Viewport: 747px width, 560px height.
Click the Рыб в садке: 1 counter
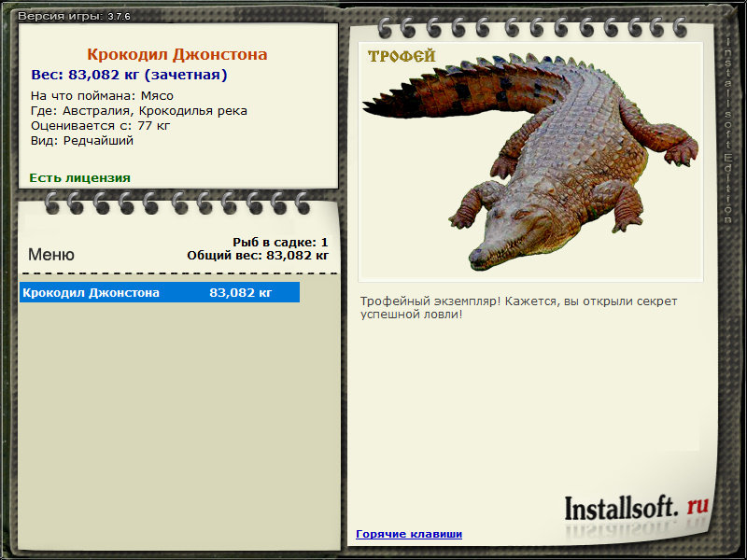pos(280,243)
